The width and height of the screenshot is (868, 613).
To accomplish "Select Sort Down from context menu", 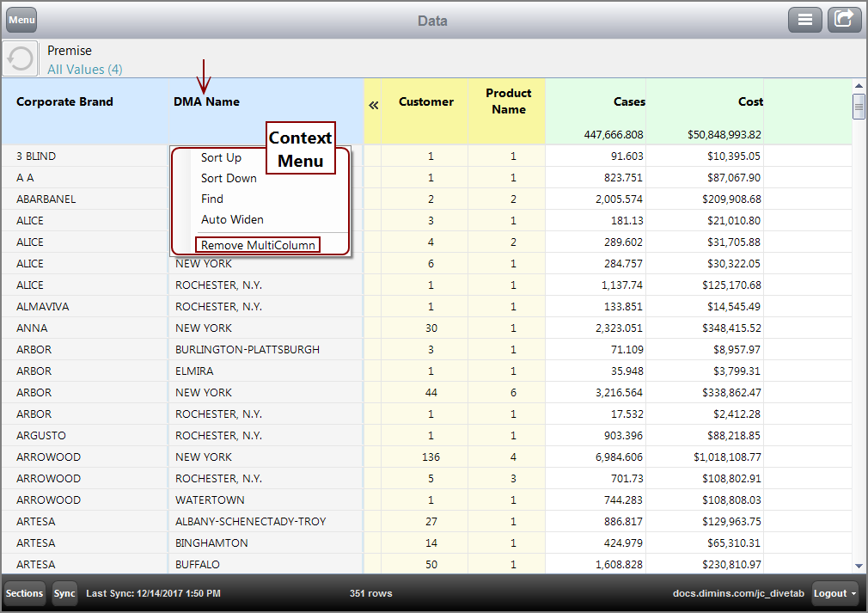I will point(229,178).
